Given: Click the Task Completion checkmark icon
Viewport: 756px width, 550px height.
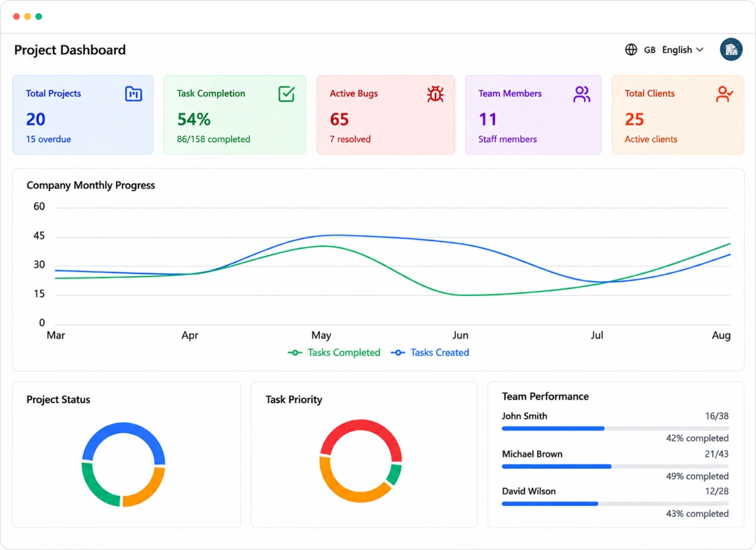Looking at the screenshot, I should coord(286,94).
